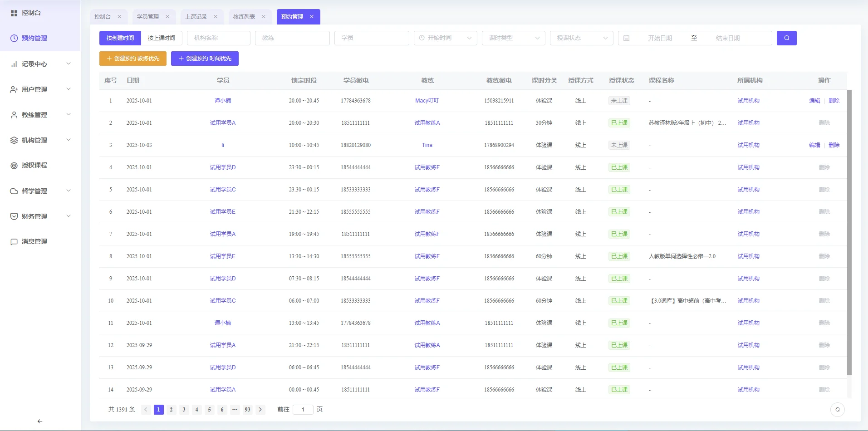This screenshot has height=431, width=868.
Task: Click the 教练 filter input field
Action: coord(292,38)
